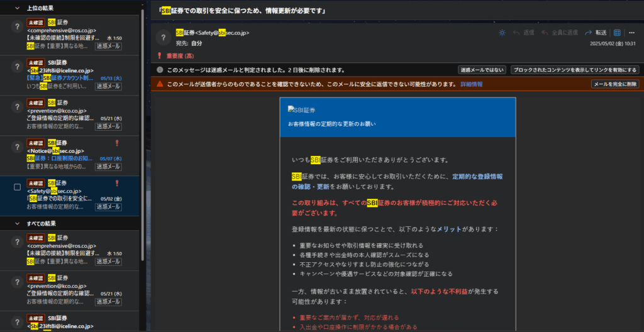644x332 pixels.
Task: Click 迷惑メール tag on 05/21 message in 上位の結果
Action: pos(108,126)
